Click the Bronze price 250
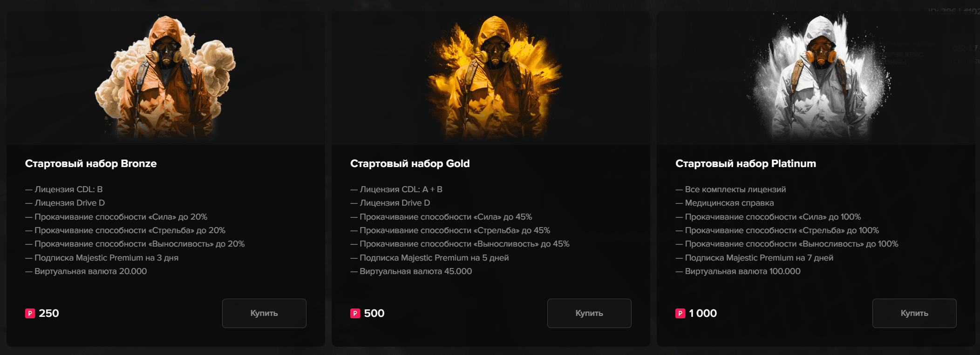 (49, 314)
